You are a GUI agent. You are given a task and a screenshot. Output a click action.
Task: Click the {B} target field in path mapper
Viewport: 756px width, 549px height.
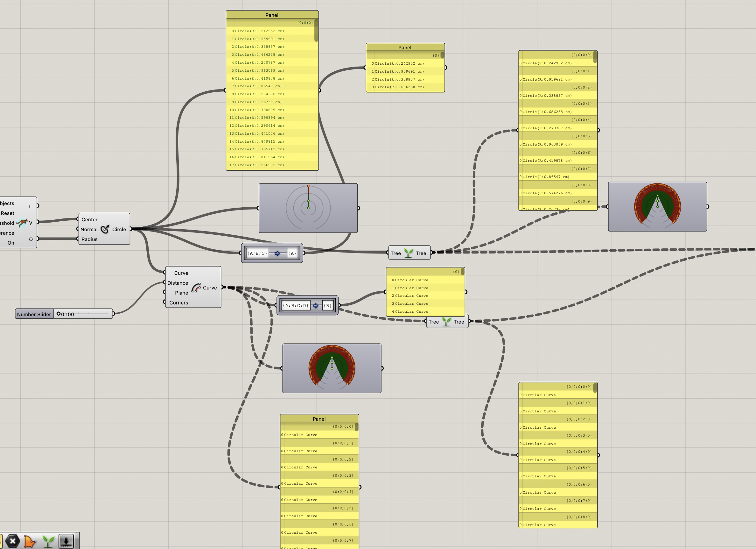click(x=328, y=305)
